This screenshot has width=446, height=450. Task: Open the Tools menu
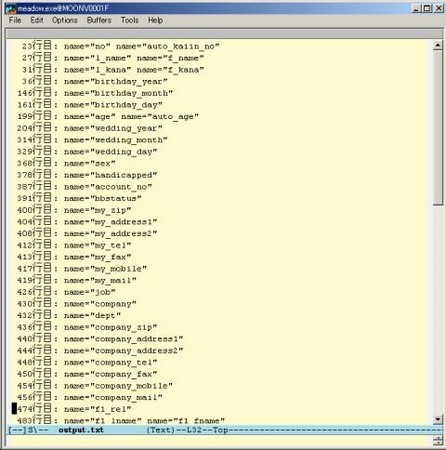pos(130,20)
